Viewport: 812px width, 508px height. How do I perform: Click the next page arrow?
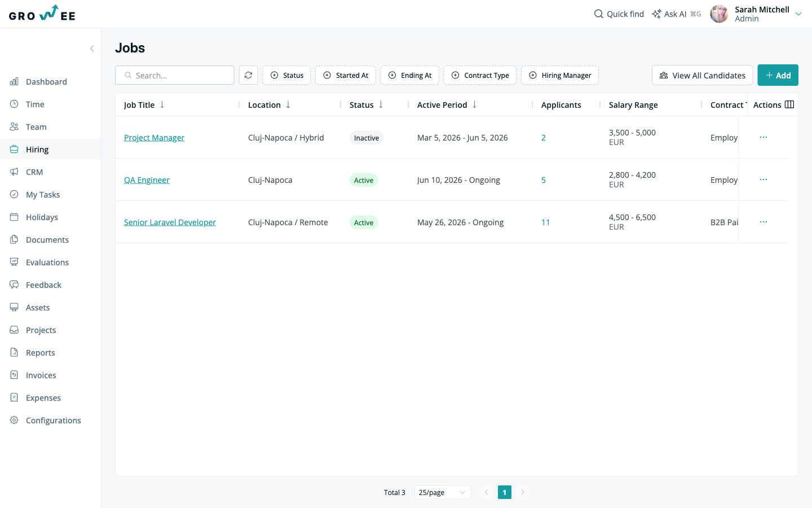[523, 492]
